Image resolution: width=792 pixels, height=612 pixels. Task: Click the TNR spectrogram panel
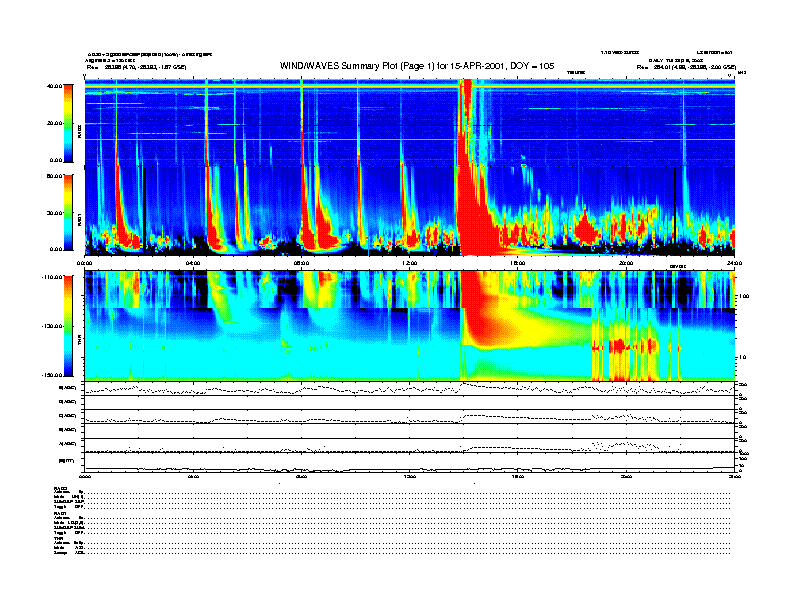410,326
